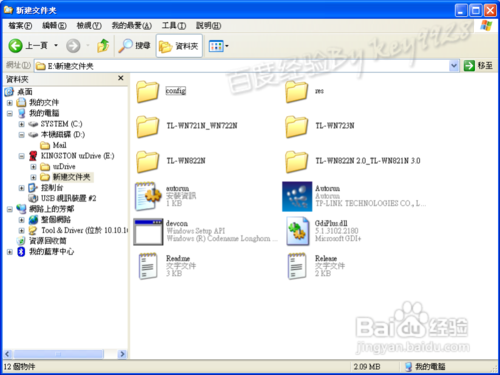This screenshot has width=500, height=375.
Task: Open the 編輯(E) menu
Action: pyautogui.click(x=54, y=26)
